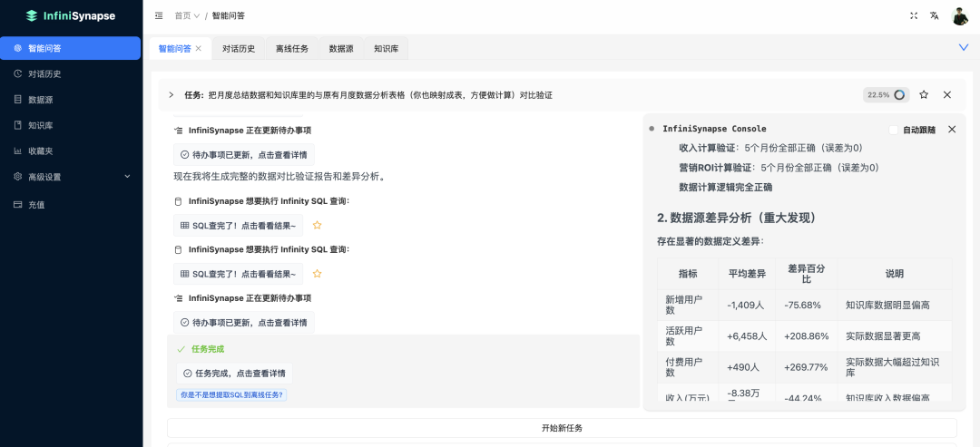Click 你是不是想提取SQL到离线任务 suggestion
The width and height of the screenshot is (980, 447).
(x=231, y=394)
